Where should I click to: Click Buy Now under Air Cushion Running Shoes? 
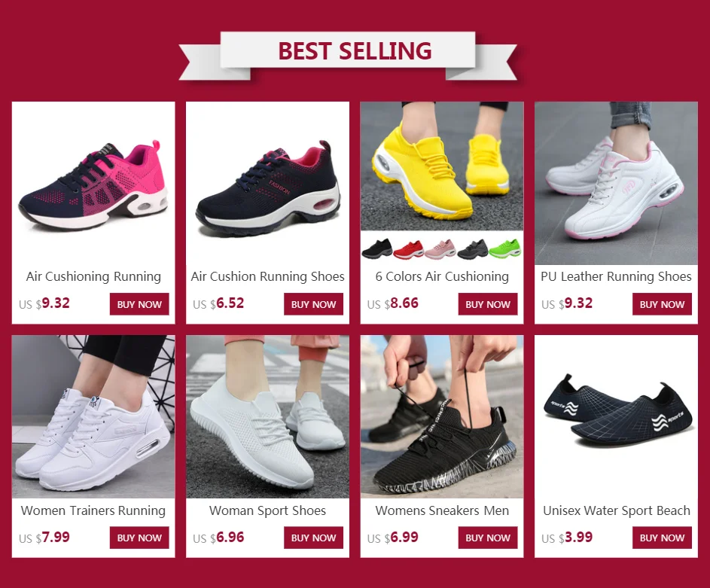[313, 304]
